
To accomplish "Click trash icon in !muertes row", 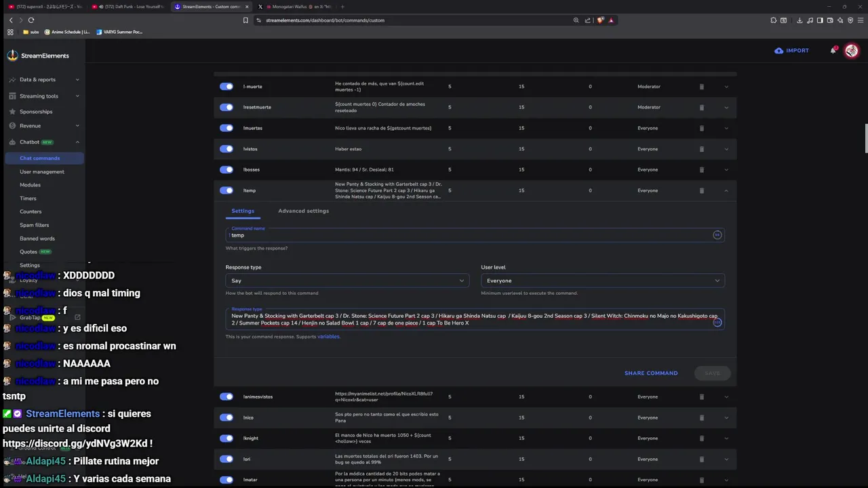I will click(x=702, y=128).
